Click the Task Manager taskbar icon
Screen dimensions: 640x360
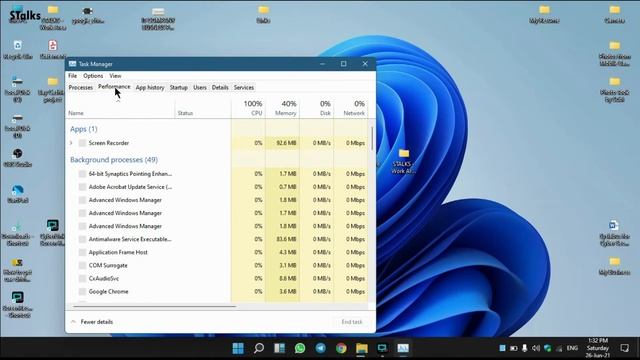click(403, 348)
